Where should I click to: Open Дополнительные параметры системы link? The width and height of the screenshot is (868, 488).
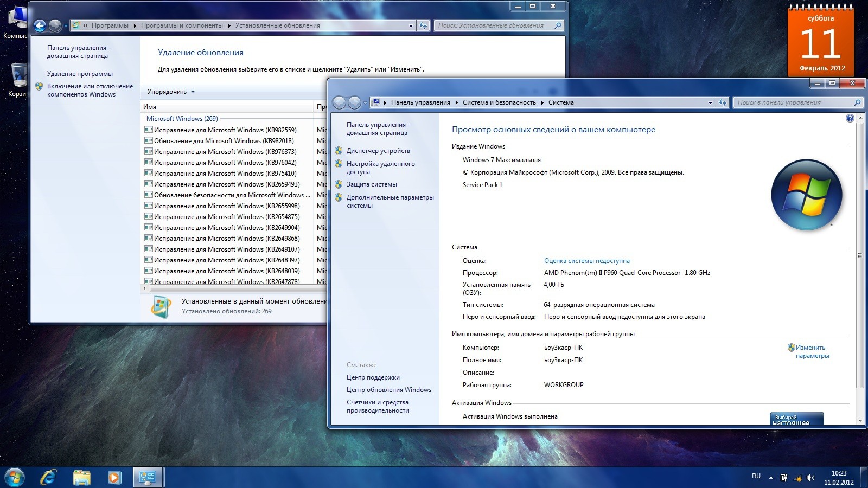point(390,201)
